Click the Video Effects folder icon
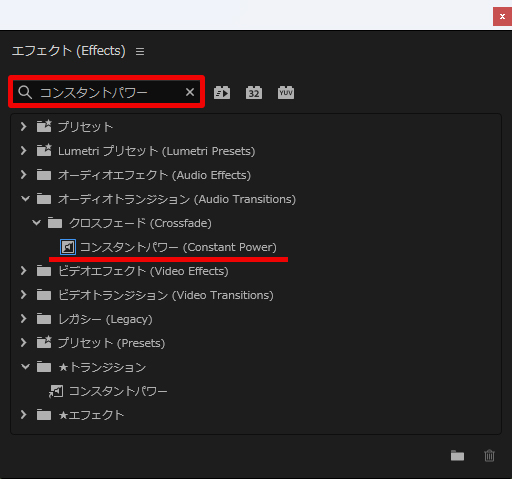 click(44, 271)
